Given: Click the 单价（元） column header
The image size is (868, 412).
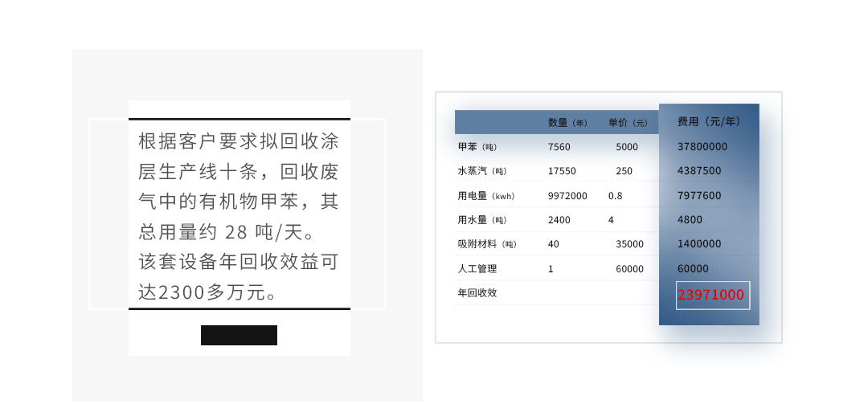Looking at the screenshot, I should pyautogui.click(x=628, y=123).
